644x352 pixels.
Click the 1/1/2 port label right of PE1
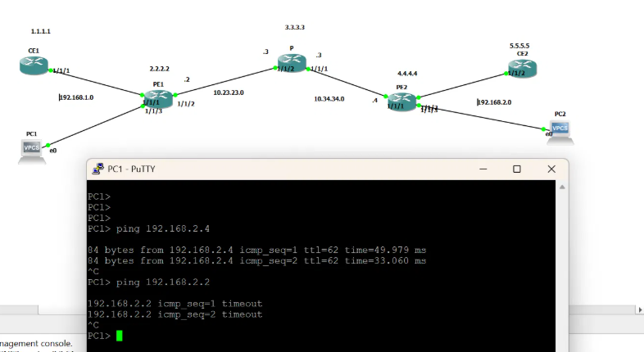[x=186, y=104]
